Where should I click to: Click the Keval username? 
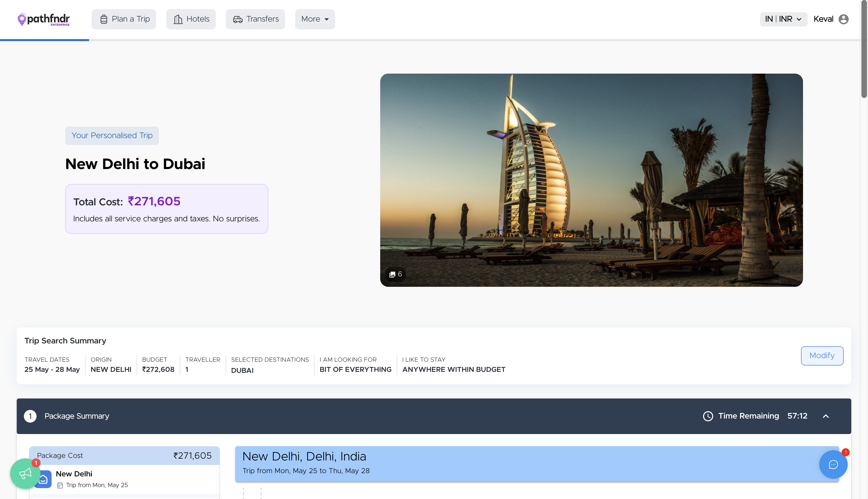tap(823, 19)
